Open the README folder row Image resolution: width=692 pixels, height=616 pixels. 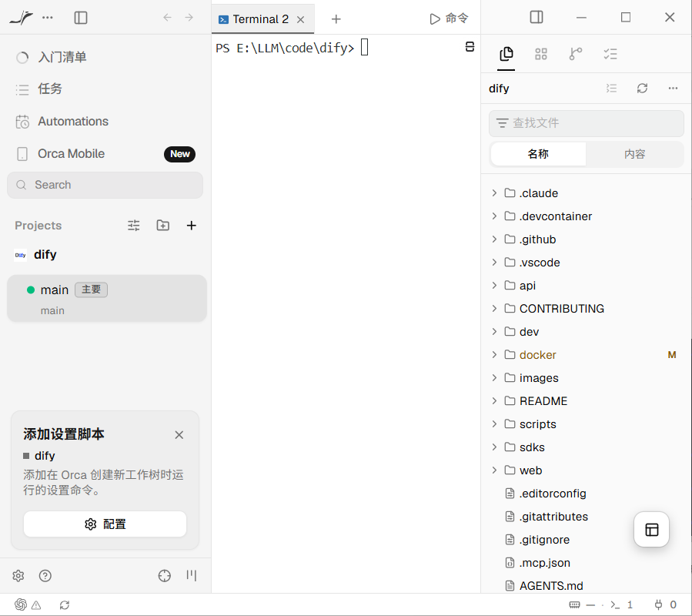coord(586,401)
